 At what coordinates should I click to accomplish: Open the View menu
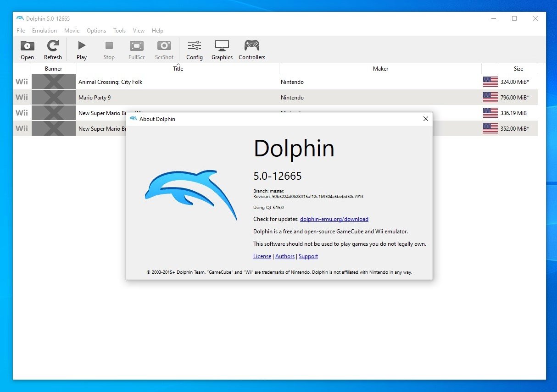[139, 31]
